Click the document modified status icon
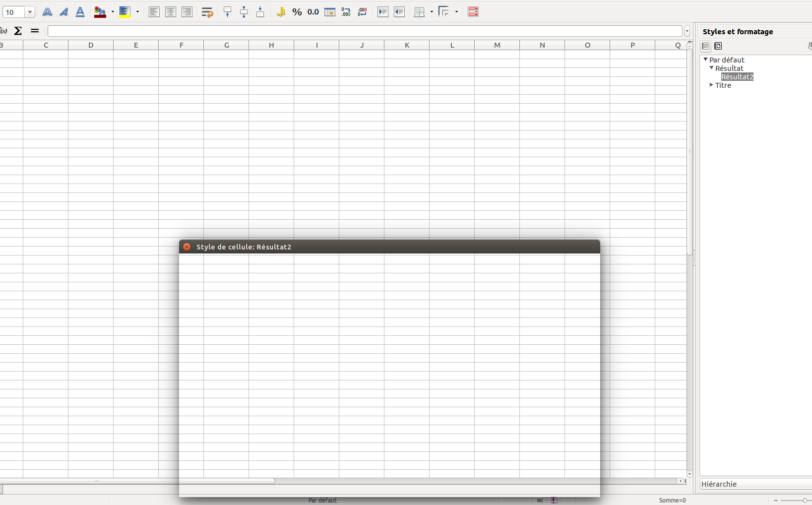Screen dimensions: 812x505 tap(555, 501)
